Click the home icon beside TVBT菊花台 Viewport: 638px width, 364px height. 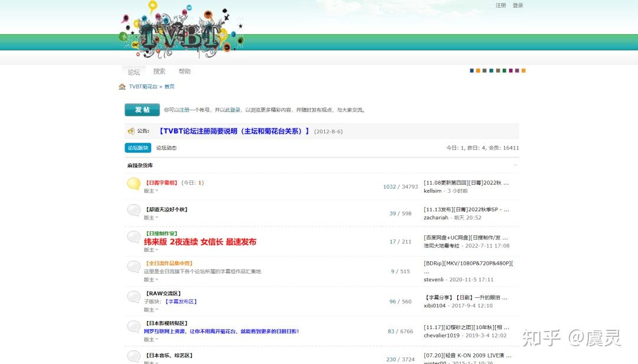coord(122,87)
